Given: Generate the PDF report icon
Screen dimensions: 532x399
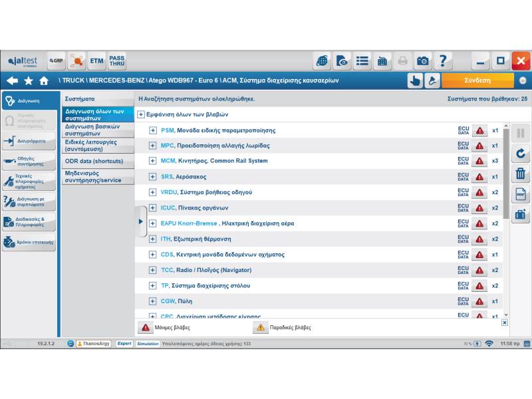Looking at the screenshot, I should pyautogui.click(x=520, y=194).
